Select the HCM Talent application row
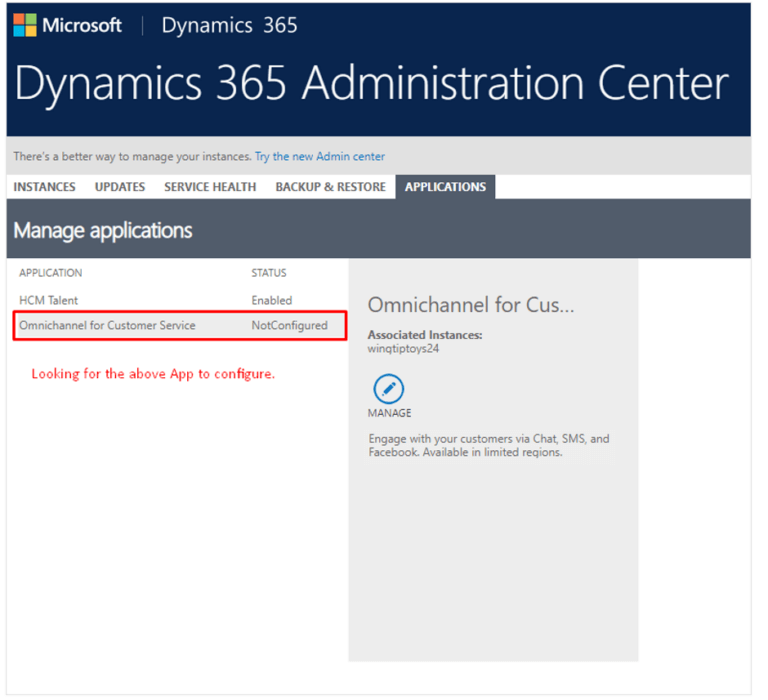The height and width of the screenshot is (700, 768). (x=180, y=300)
